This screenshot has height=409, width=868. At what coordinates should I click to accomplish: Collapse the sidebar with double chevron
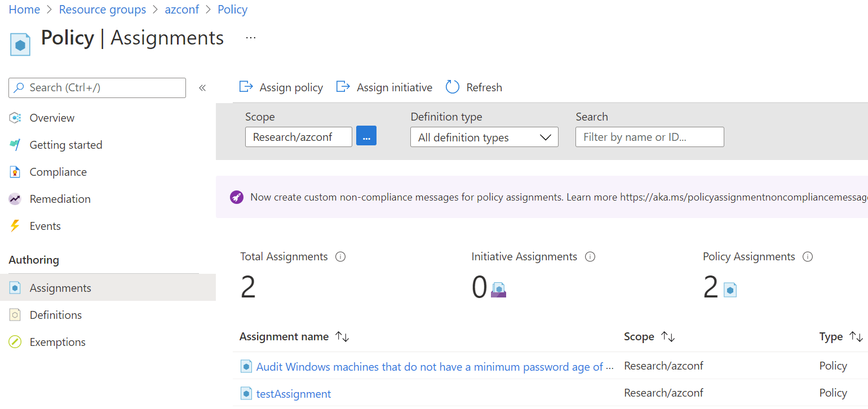click(x=202, y=87)
